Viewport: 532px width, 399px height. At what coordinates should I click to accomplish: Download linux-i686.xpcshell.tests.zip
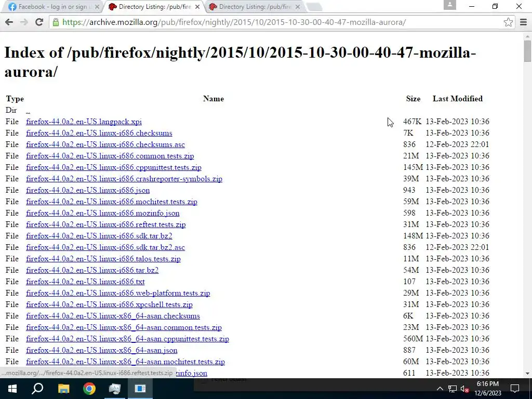[109, 304]
